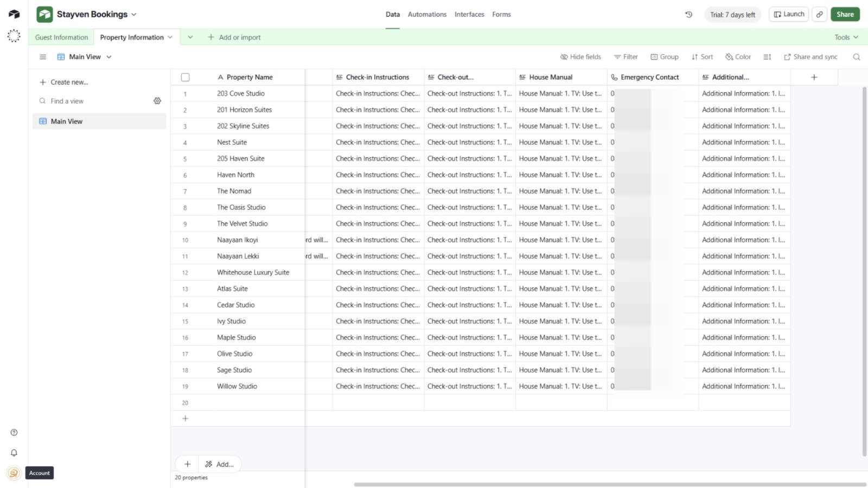Click Add or import

coord(234,37)
